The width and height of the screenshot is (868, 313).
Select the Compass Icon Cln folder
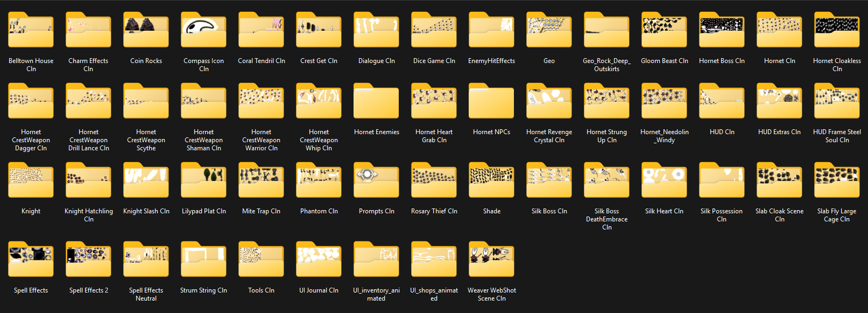tap(203, 30)
